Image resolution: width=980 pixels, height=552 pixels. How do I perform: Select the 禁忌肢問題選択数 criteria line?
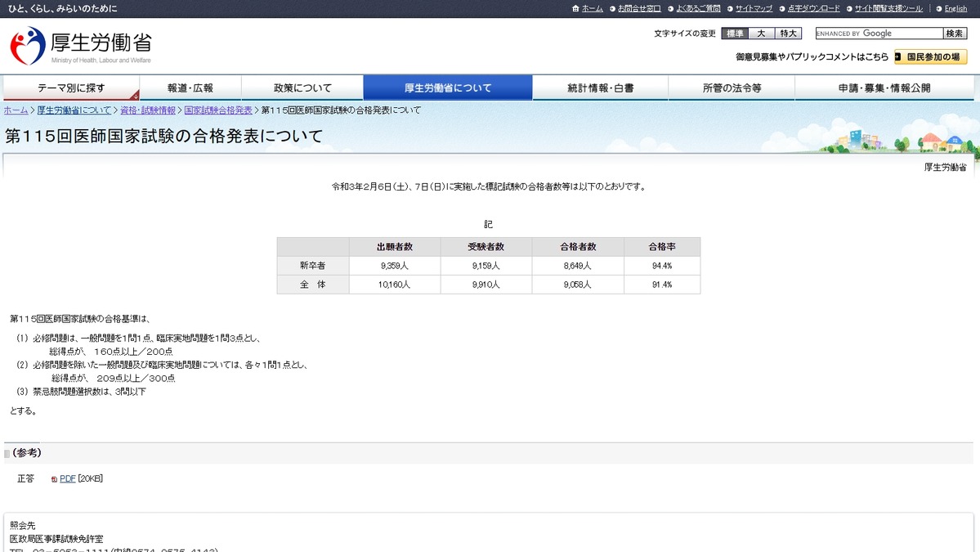point(81,392)
